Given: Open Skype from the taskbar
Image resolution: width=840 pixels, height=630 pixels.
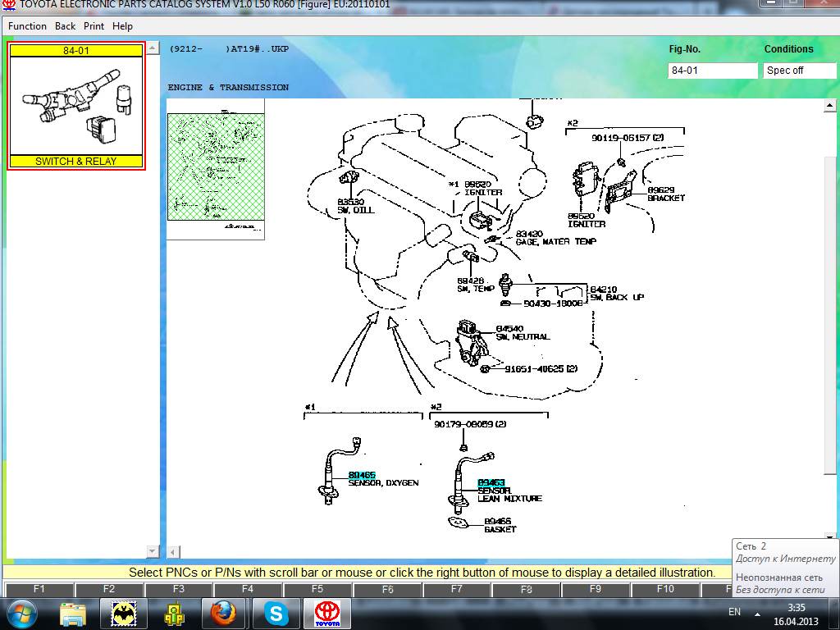Looking at the screenshot, I should [276, 613].
